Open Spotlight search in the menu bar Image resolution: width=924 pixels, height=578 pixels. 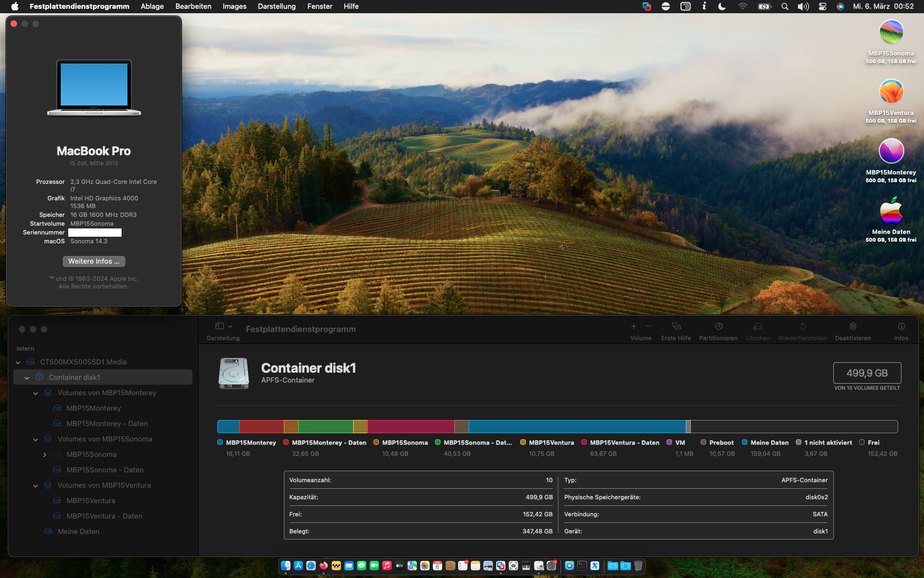[785, 7]
